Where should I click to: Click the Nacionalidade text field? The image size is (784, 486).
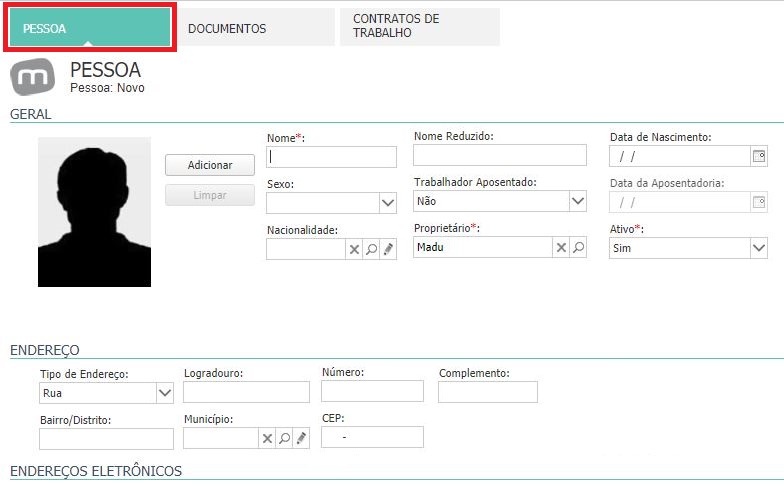(x=306, y=249)
